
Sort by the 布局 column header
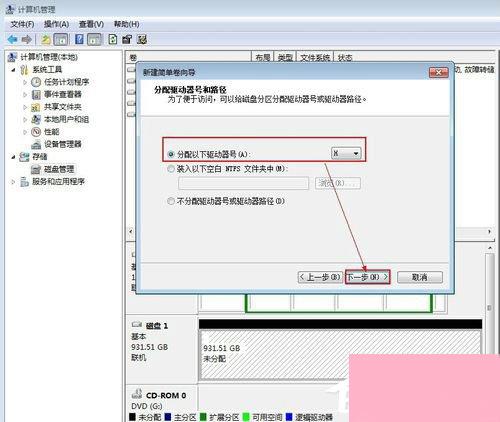coord(262,57)
